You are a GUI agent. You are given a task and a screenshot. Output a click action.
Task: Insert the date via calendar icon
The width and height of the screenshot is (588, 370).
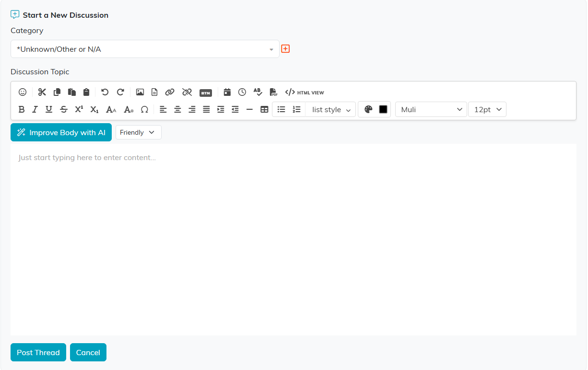tap(227, 92)
